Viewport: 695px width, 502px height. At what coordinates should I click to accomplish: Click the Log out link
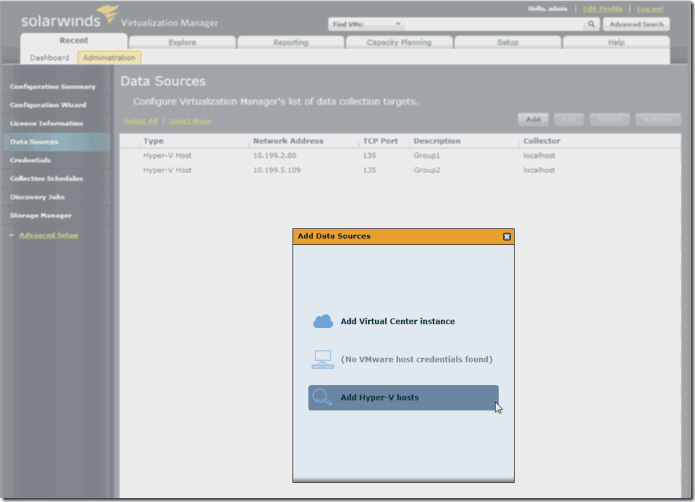coord(650,9)
